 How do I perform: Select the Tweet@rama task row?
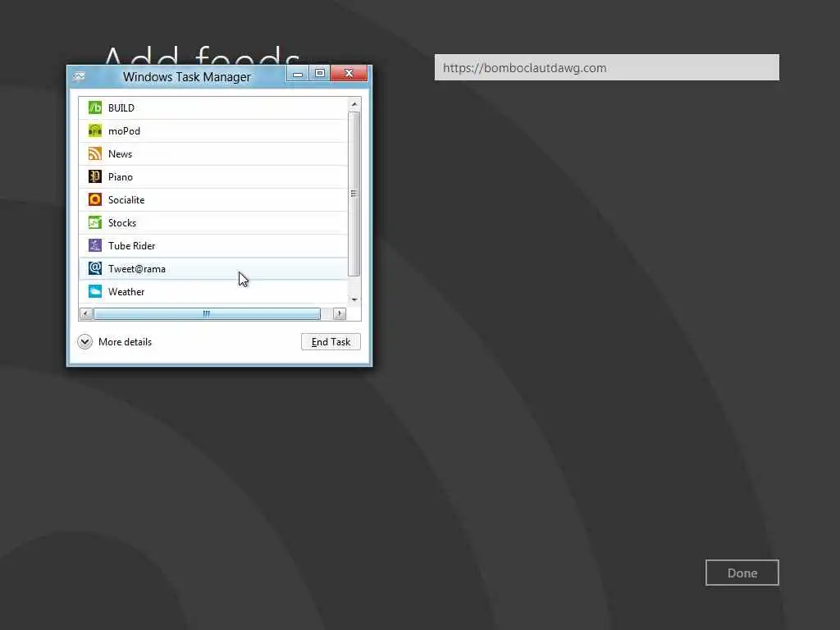[213, 268]
